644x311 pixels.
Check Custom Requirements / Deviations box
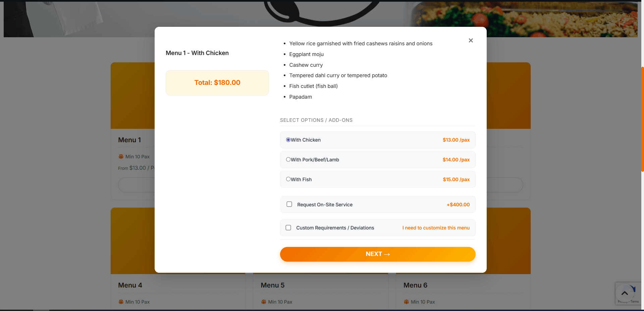(288, 228)
